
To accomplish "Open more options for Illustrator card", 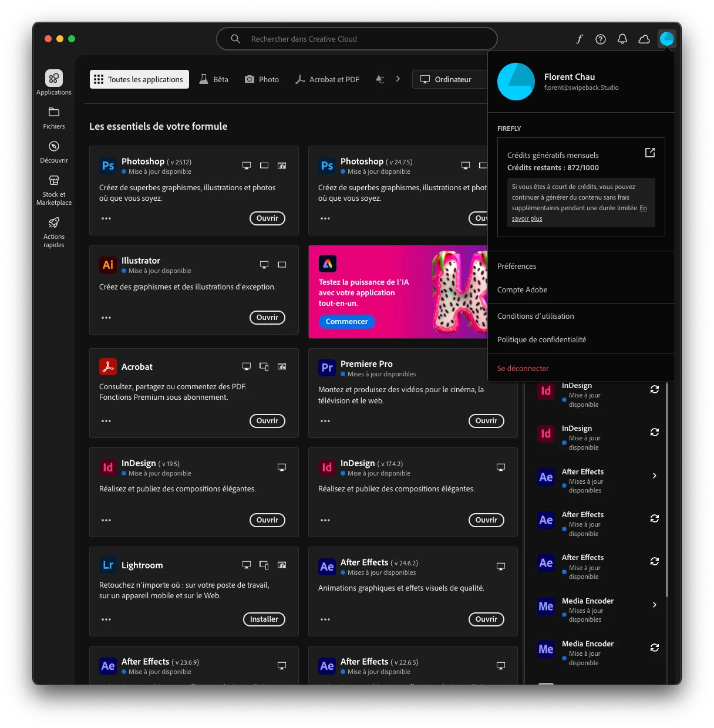I will [x=106, y=318].
